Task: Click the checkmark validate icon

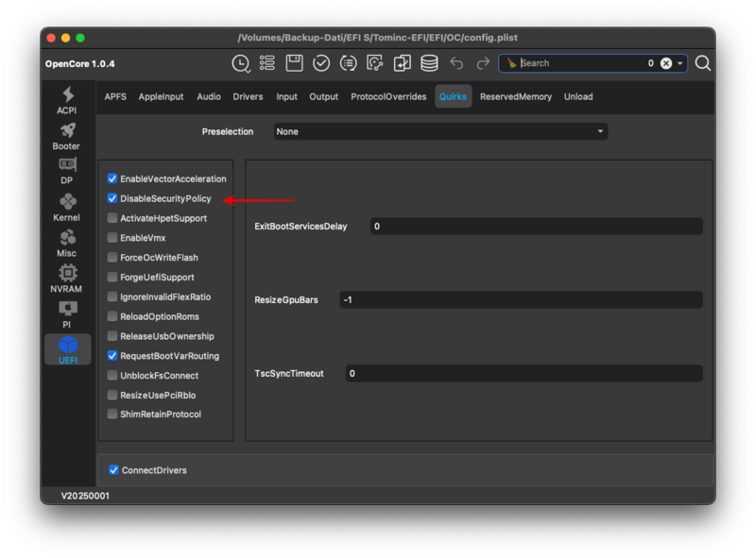Action: (321, 63)
